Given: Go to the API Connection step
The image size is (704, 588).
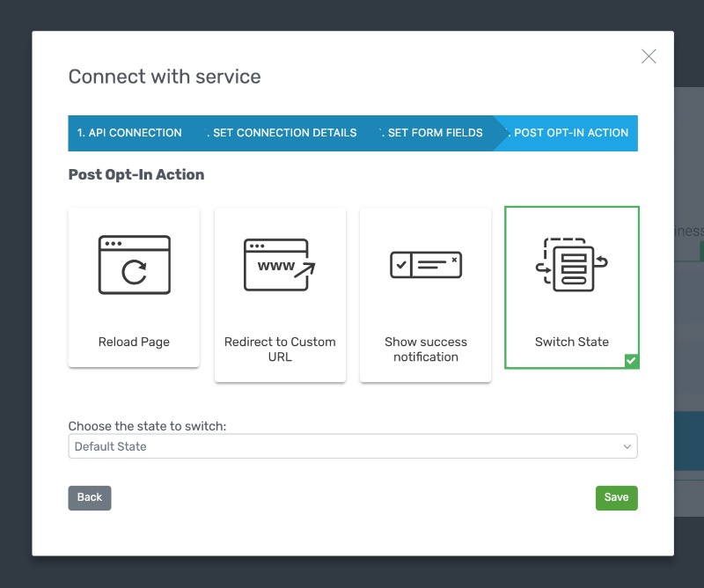Looking at the screenshot, I should [129, 133].
